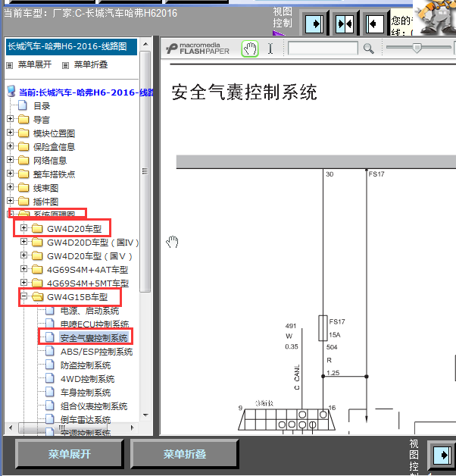
Task: Click the 安全气囊控制系统 document title
Action: point(244,92)
